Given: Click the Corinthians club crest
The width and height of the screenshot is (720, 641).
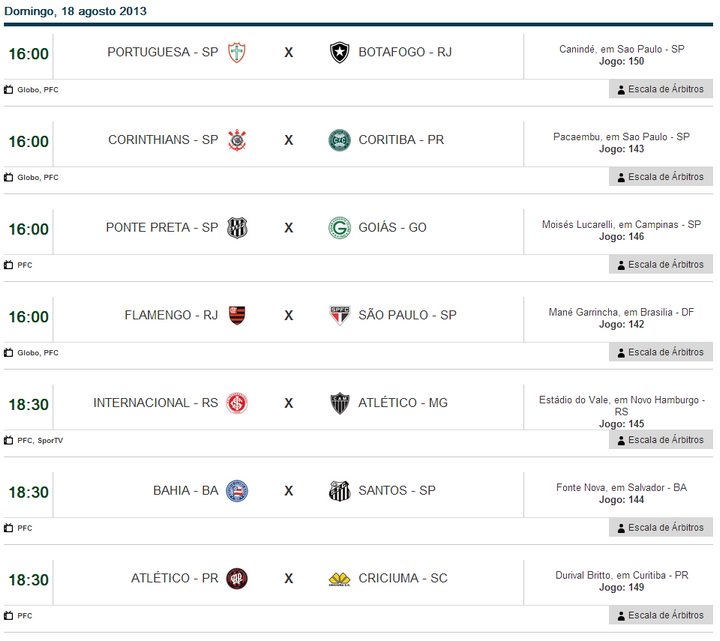Looking at the screenshot, I should click(237, 140).
